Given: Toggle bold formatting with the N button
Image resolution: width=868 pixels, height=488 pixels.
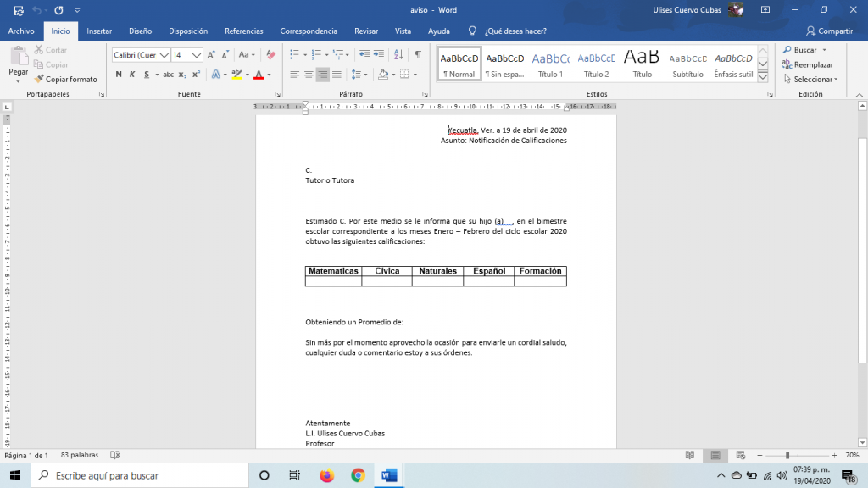Looking at the screenshot, I should (119, 75).
